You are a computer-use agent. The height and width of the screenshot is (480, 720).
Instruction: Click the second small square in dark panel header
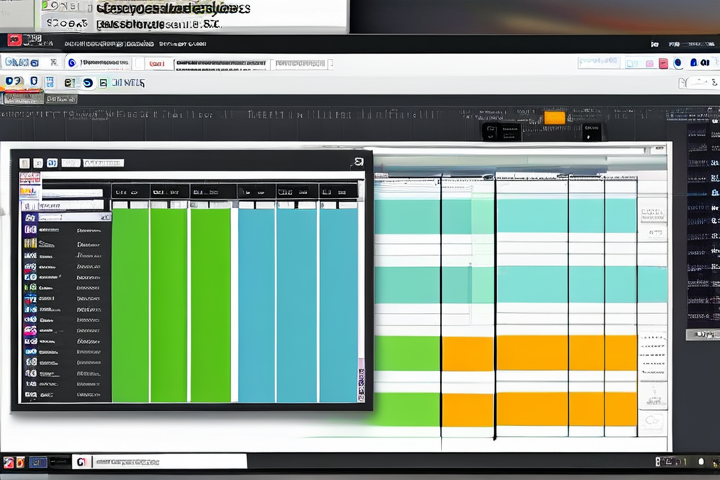tap(38, 162)
